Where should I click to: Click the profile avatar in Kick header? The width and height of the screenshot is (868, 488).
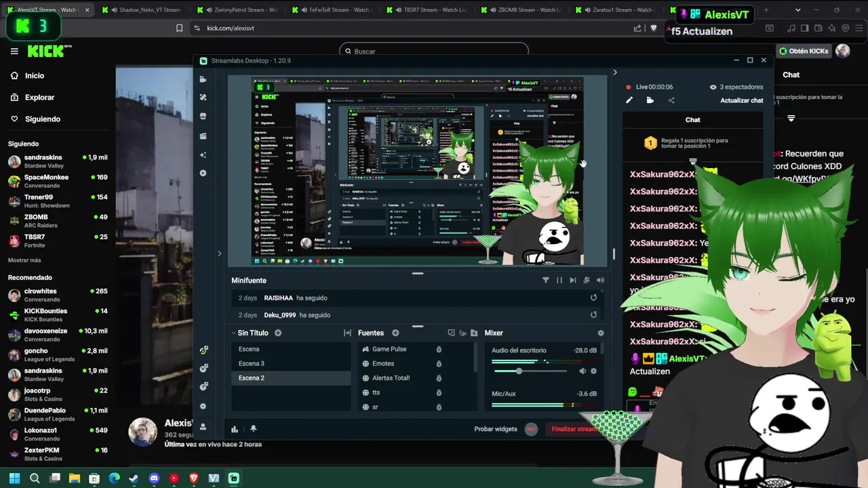coord(843,52)
